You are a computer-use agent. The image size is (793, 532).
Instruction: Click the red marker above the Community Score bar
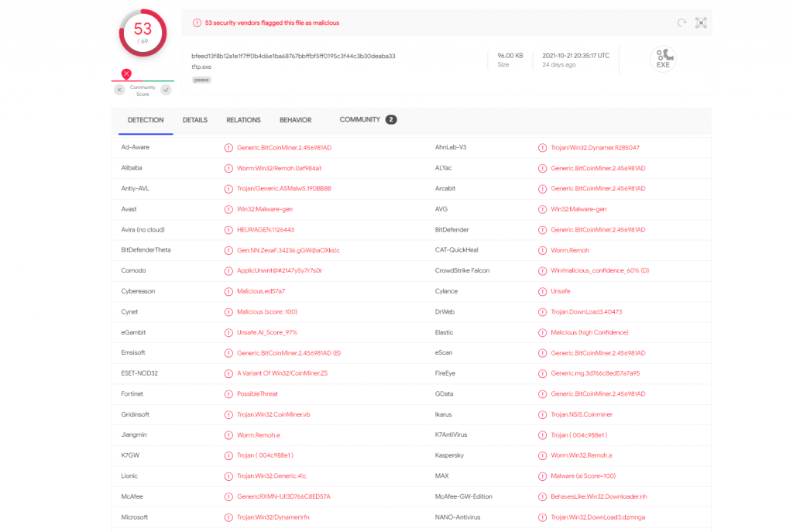[x=126, y=74]
